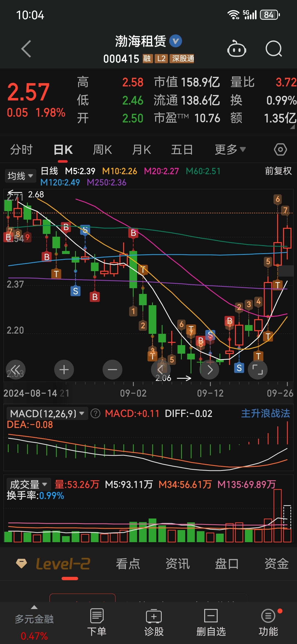Move chart cursor right arrow button

click(209, 370)
